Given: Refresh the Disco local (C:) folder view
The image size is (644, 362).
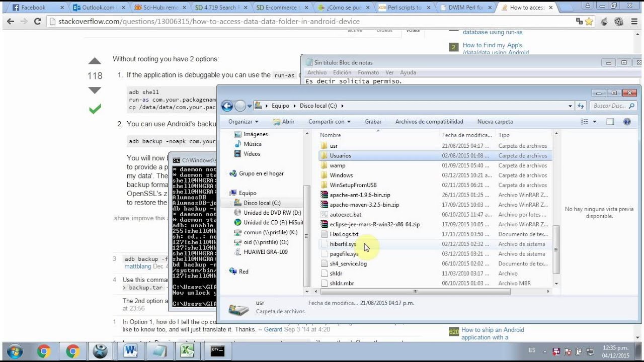Looking at the screenshot, I should (x=581, y=106).
